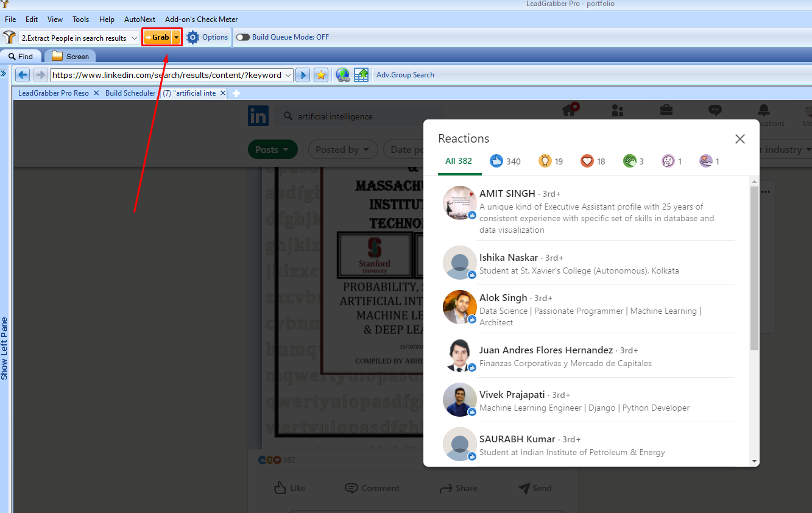Close the artificial inte browser tab

pyautogui.click(x=223, y=93)
